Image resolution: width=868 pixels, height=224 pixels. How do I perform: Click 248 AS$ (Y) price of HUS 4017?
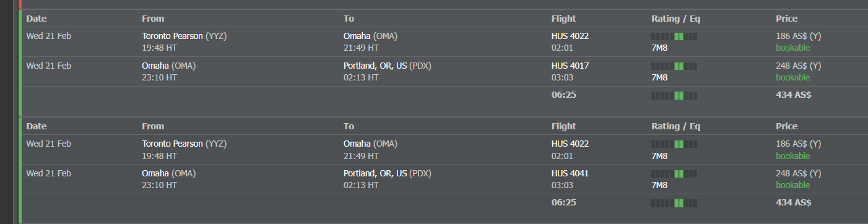(x=799, y=66)
